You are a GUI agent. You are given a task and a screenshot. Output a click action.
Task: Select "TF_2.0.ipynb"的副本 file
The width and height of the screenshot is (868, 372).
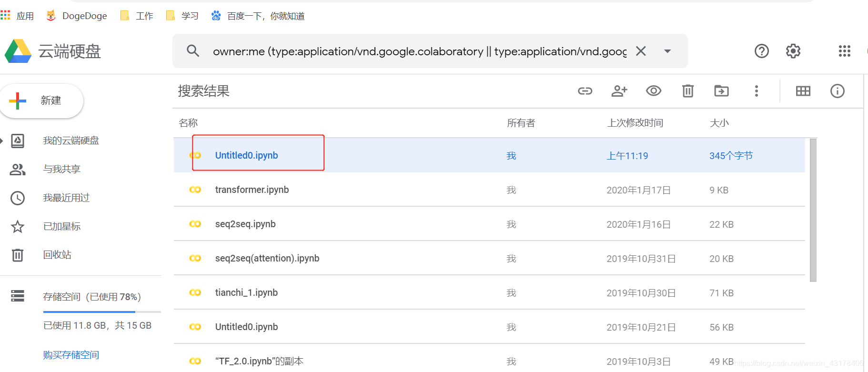pyautogui.click(x=489, y=358)
